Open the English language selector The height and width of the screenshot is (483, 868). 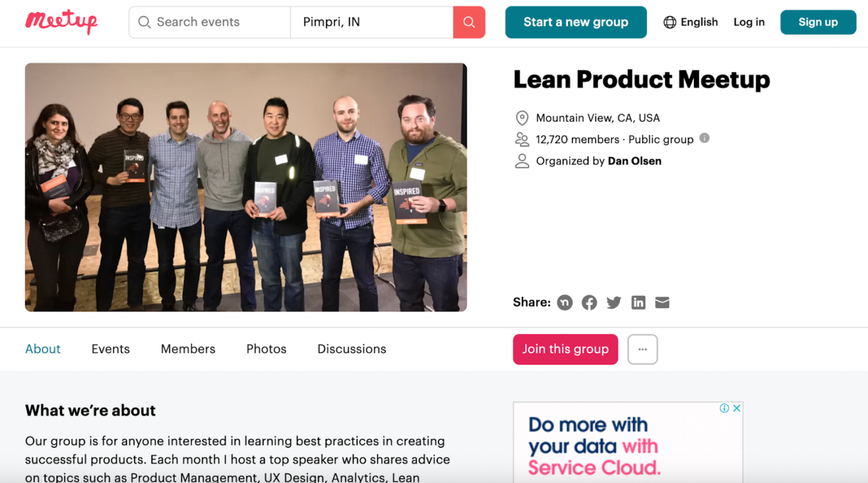click(691, 22)
